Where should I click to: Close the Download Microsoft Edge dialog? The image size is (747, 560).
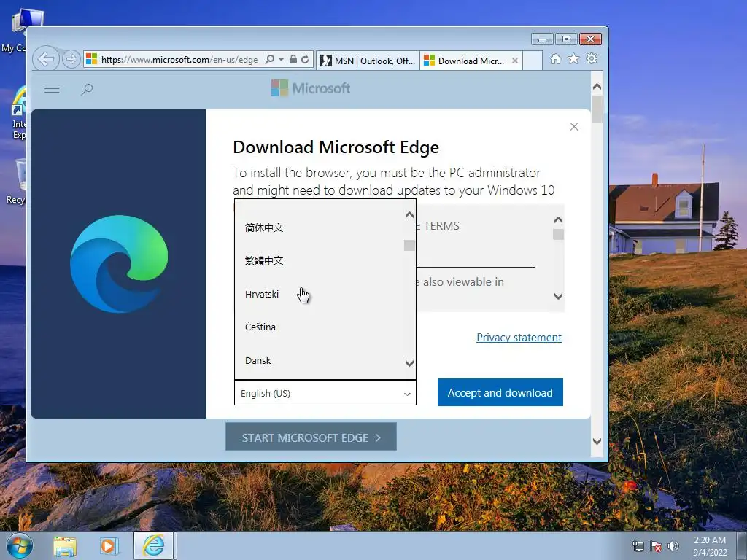point(574,127)
